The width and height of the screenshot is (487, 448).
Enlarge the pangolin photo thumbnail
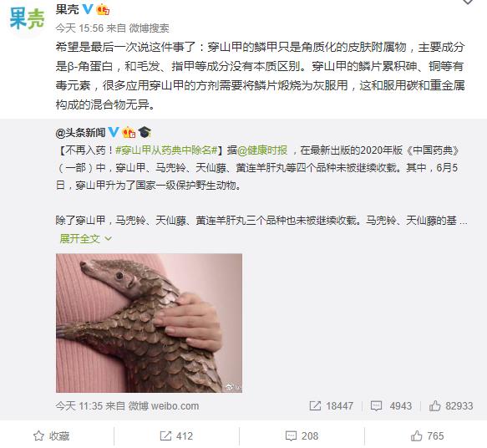click(149, 323)
